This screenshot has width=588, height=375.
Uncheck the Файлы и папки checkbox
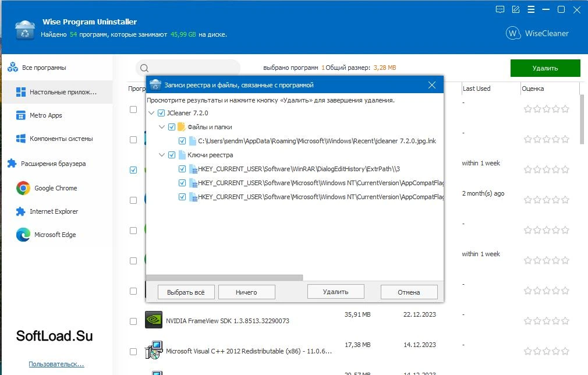(x=172, y=127)
